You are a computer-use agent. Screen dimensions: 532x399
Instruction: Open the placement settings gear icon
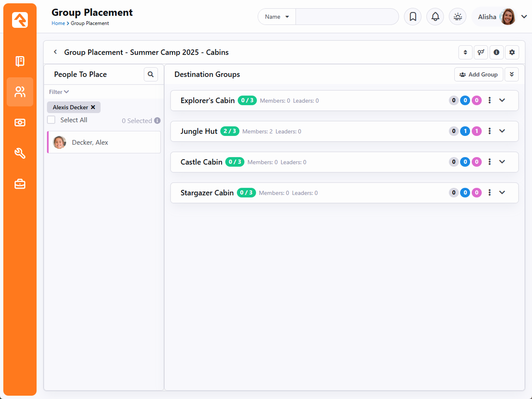pos(512,52)
